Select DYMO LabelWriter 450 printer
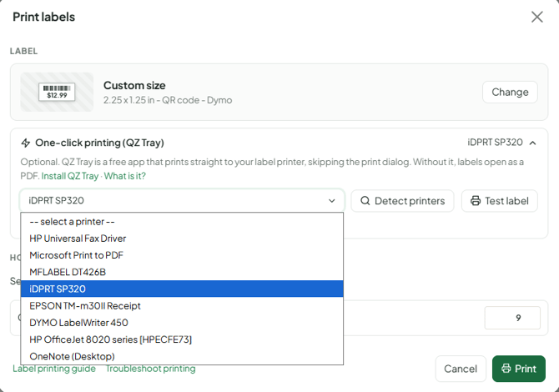 [182, 323]
